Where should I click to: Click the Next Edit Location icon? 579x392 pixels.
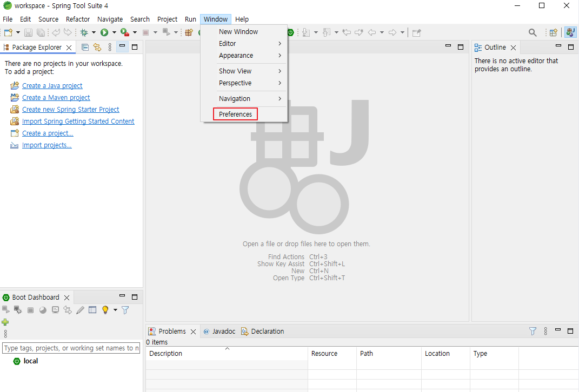click(x=359, y=32)
